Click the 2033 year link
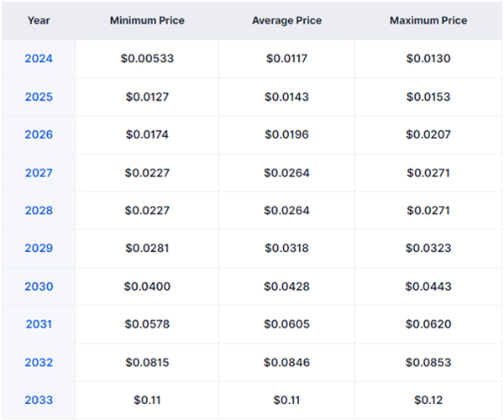Screen dimensions: 504x420 [39, 401]
